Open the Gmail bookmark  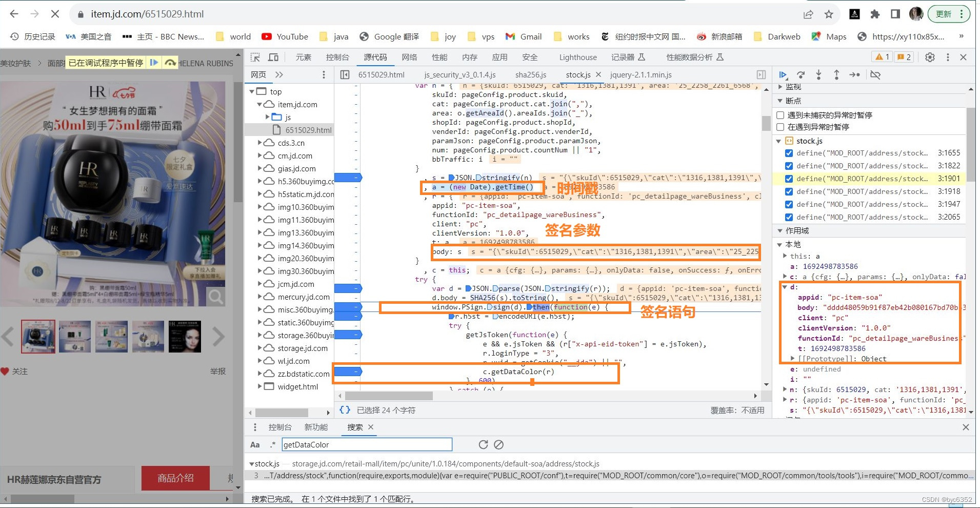[x=524, y=37]
